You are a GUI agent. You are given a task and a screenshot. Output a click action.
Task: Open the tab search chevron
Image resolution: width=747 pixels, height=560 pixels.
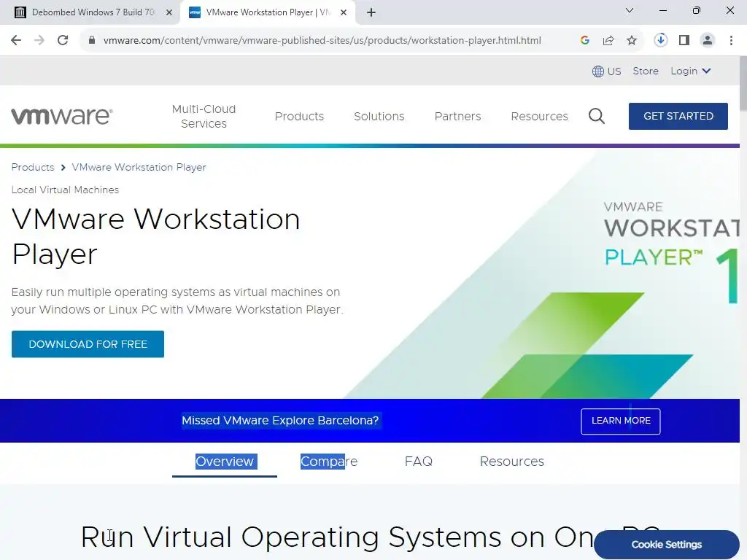[x=630, y=10]
